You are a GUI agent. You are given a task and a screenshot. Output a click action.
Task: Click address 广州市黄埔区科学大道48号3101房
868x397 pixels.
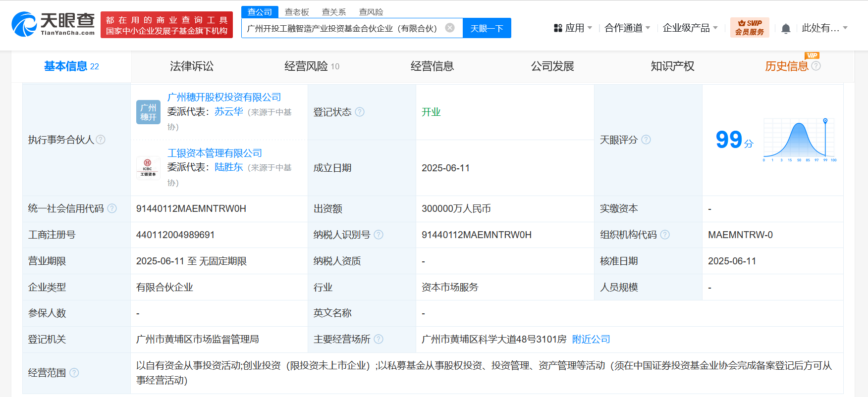coord(494,339)
